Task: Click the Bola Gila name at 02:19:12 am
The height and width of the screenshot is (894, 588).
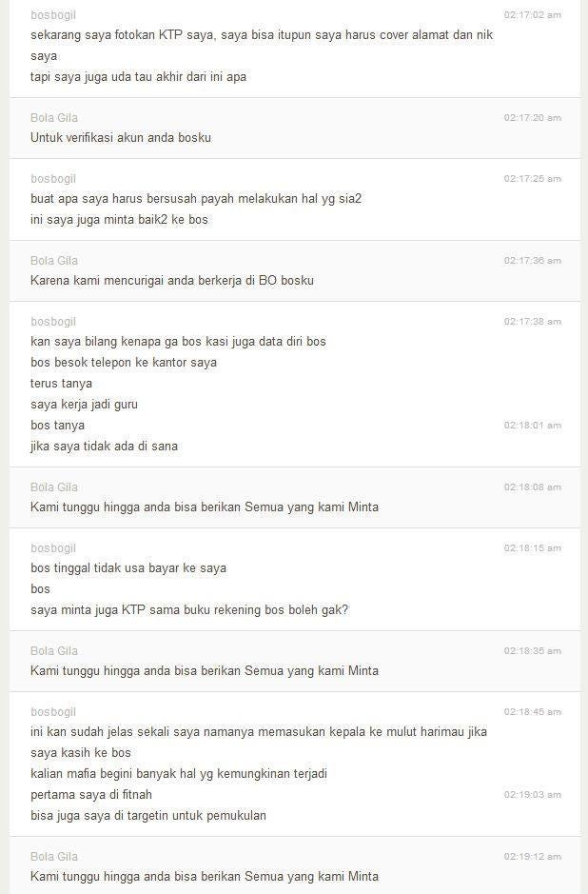Action: 54,857
